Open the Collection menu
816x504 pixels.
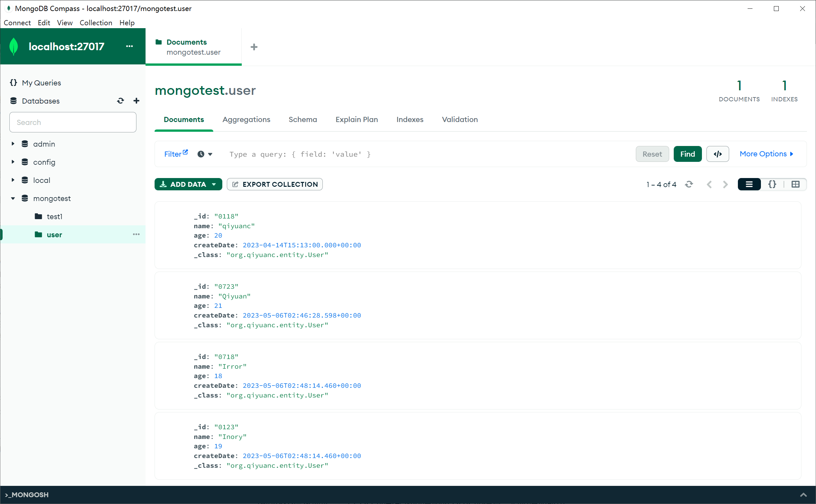coord(96,23)
